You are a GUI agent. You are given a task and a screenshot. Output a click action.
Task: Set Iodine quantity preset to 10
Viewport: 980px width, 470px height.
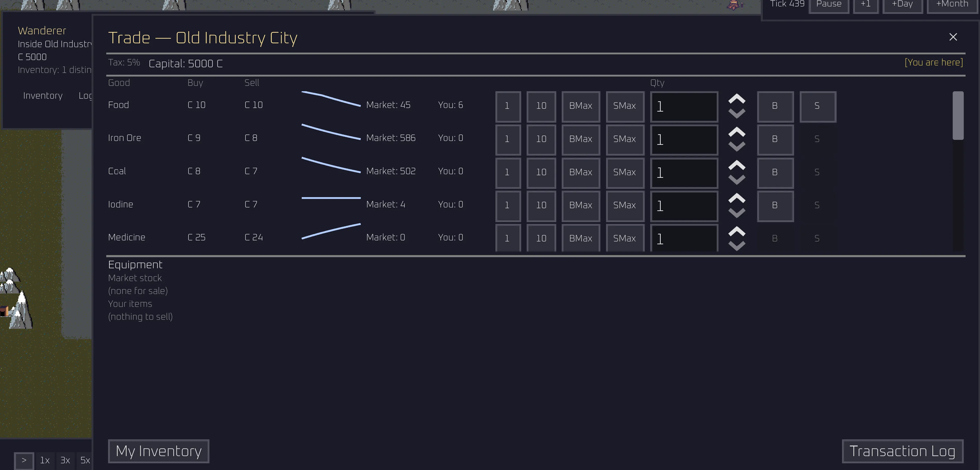click(x=541, y=205)
